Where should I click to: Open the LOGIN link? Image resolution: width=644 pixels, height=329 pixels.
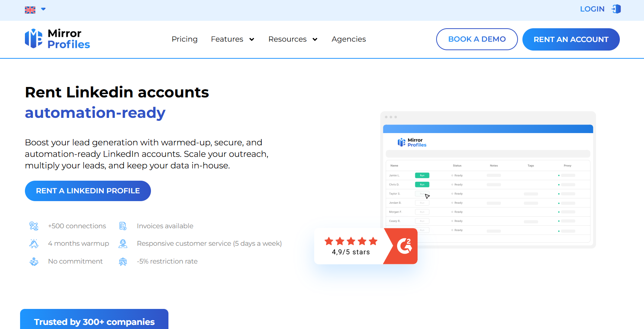(x=592, y=9)
